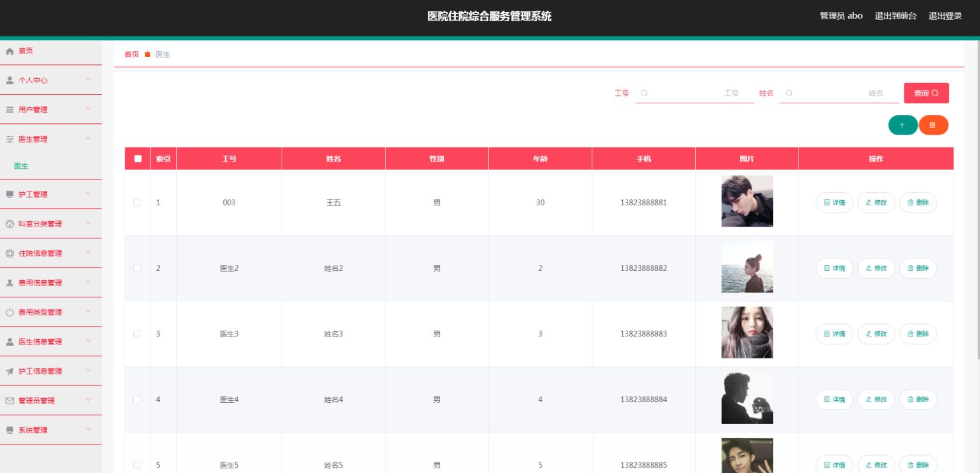Click the power icon beside 费用类型管理
980x473 pixels.
pos(9,313)
